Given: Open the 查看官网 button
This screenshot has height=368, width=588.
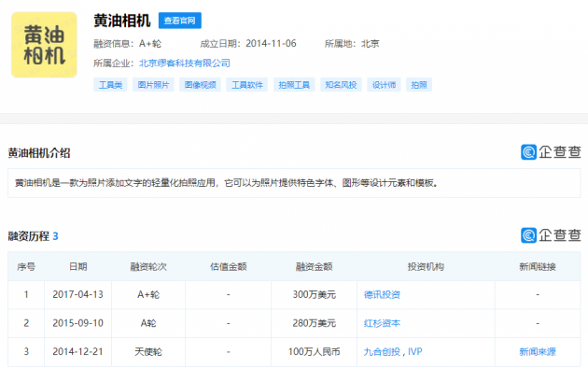Looking at the screenshot, I should click(180, 21).
